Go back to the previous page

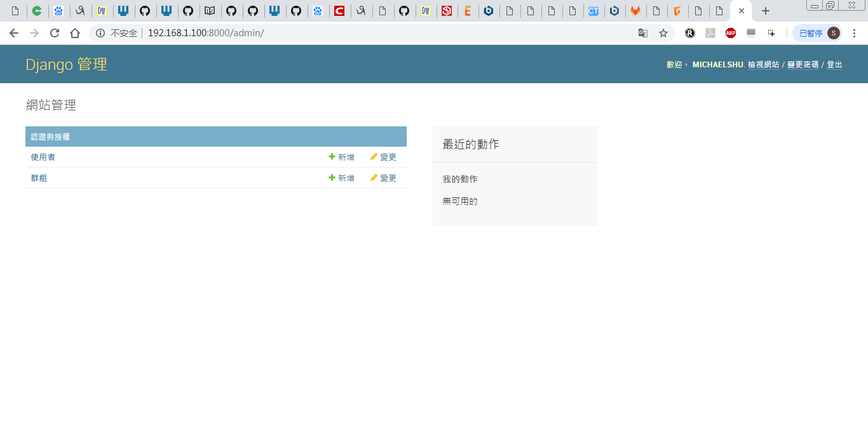tap(14, 33)
